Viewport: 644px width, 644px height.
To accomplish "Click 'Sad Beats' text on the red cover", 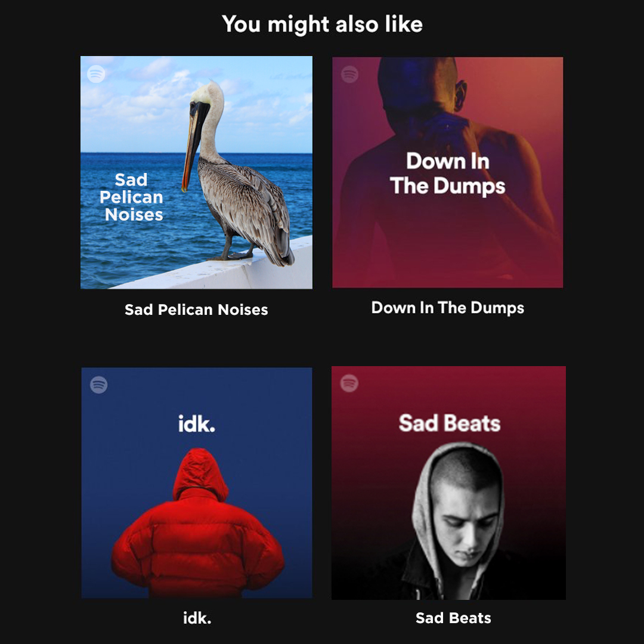I will pyautogui.click(x=450, y=423).
